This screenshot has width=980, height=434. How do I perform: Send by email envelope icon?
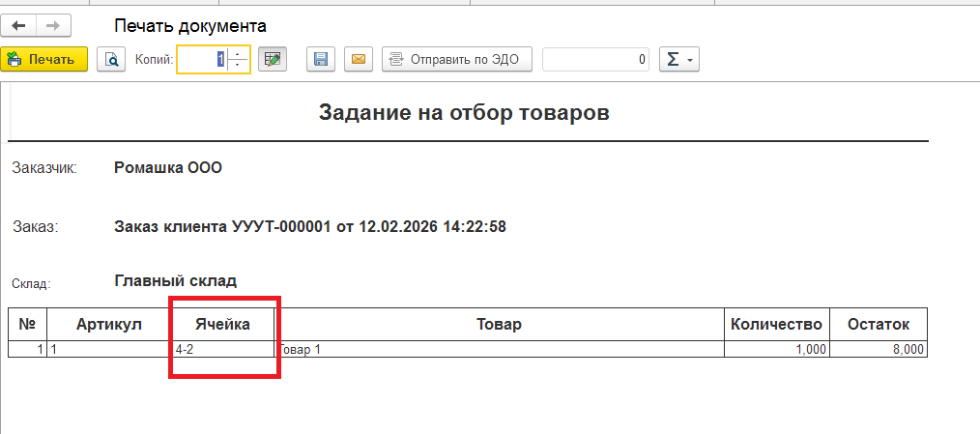click(x=359, y=59)
